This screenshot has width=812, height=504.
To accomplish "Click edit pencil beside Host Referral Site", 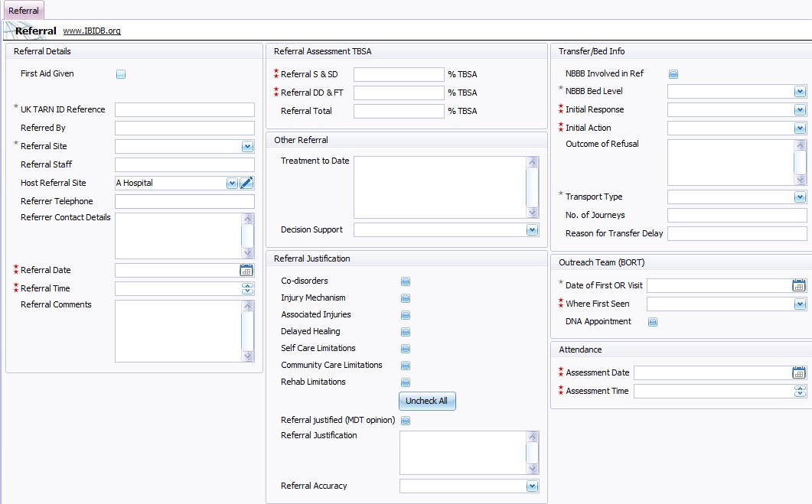I will point(246,183).
